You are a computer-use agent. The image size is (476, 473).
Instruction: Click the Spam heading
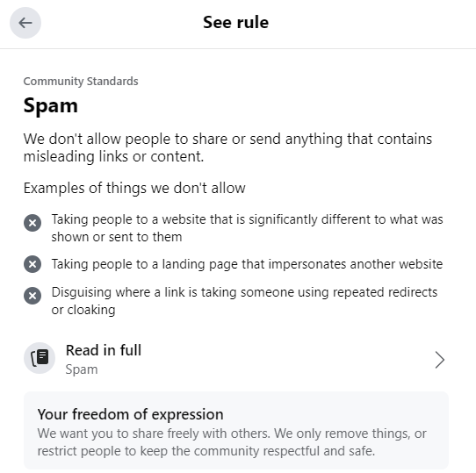pos(51,105)
